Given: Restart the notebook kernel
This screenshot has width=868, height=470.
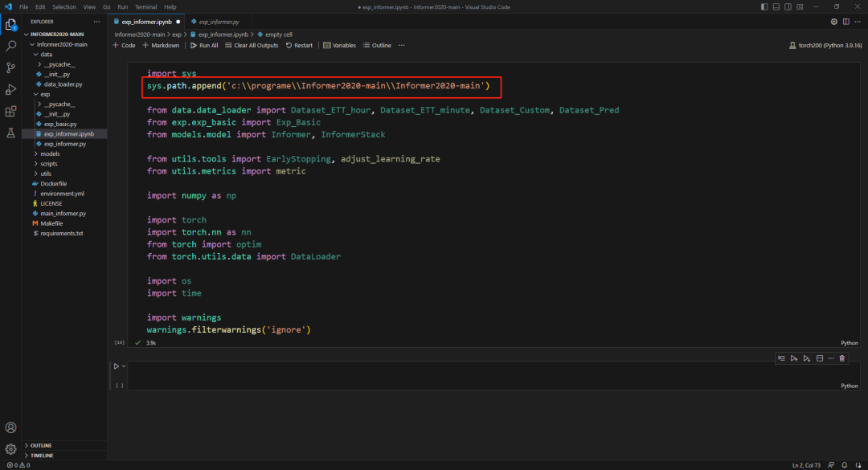Looking at the screenshot, I should point(299,46).
